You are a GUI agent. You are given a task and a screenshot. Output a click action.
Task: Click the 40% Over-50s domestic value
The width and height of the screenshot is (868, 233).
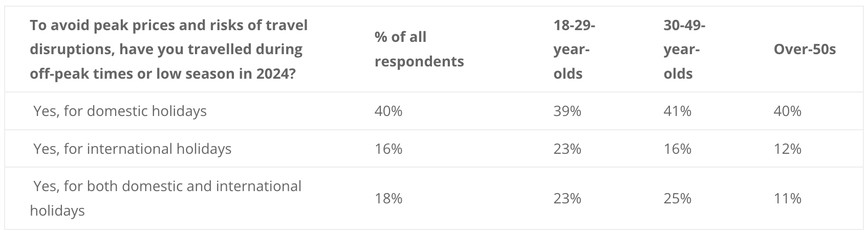787,111
